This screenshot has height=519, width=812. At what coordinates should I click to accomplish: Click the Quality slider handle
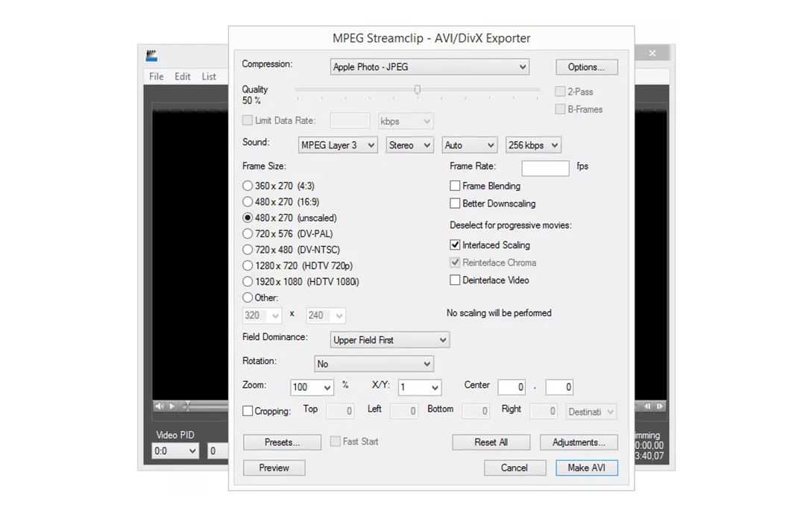tap(418, 89)
